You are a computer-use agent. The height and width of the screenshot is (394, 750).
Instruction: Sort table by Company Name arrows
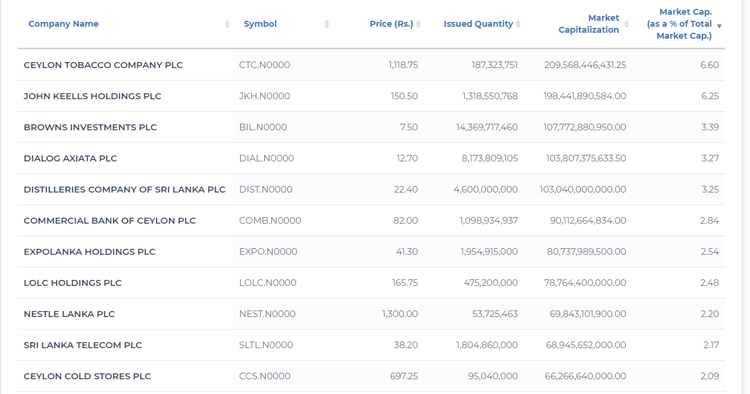pyautogui.click(x=227, y=24)
